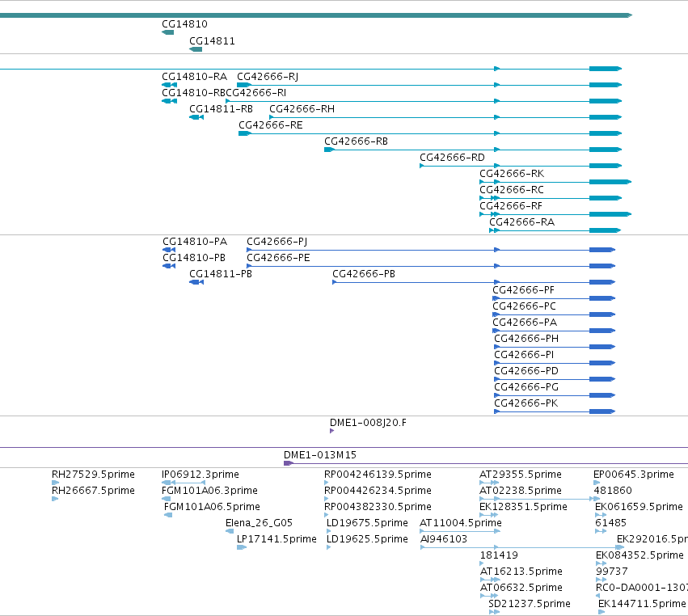688x616 pixels.
Task: Choose protein CG42666-PI
Action: [524, 356]
